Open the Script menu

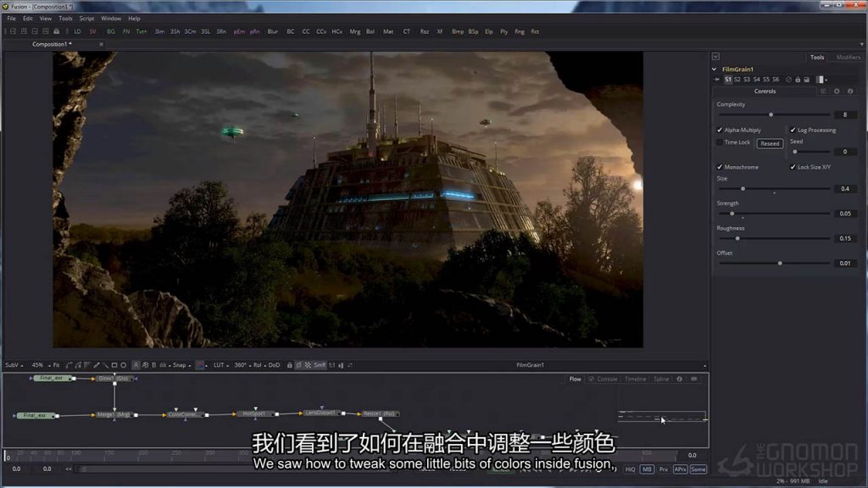coord(86,18)
